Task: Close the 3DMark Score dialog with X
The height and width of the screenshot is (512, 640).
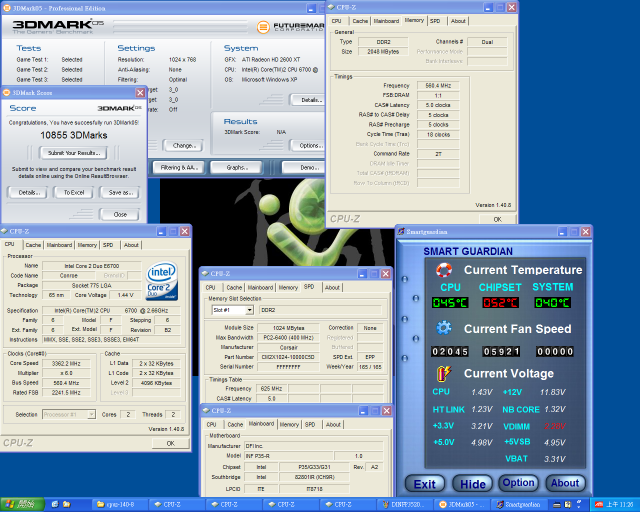Action: pyautogui.click(x=140, y=93)
